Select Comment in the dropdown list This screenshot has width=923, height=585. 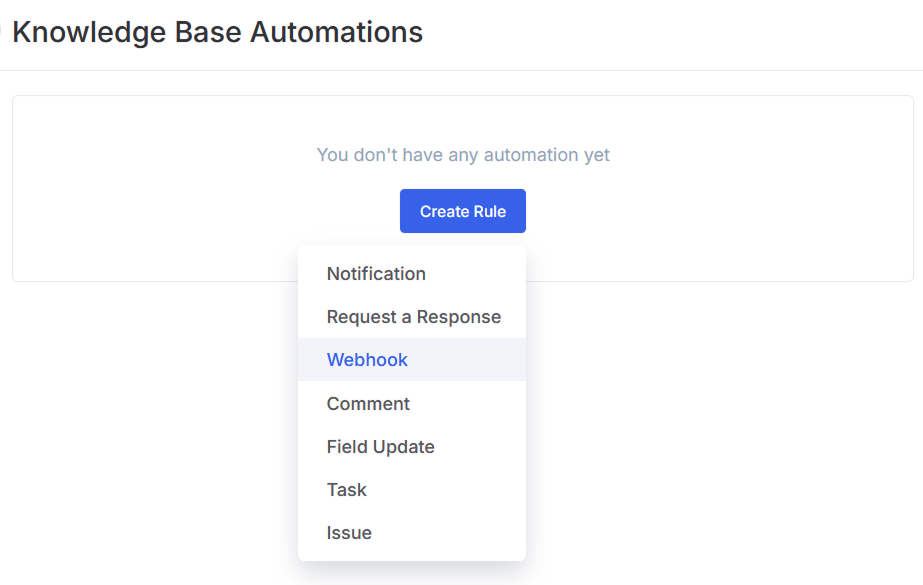coord(368,404)
